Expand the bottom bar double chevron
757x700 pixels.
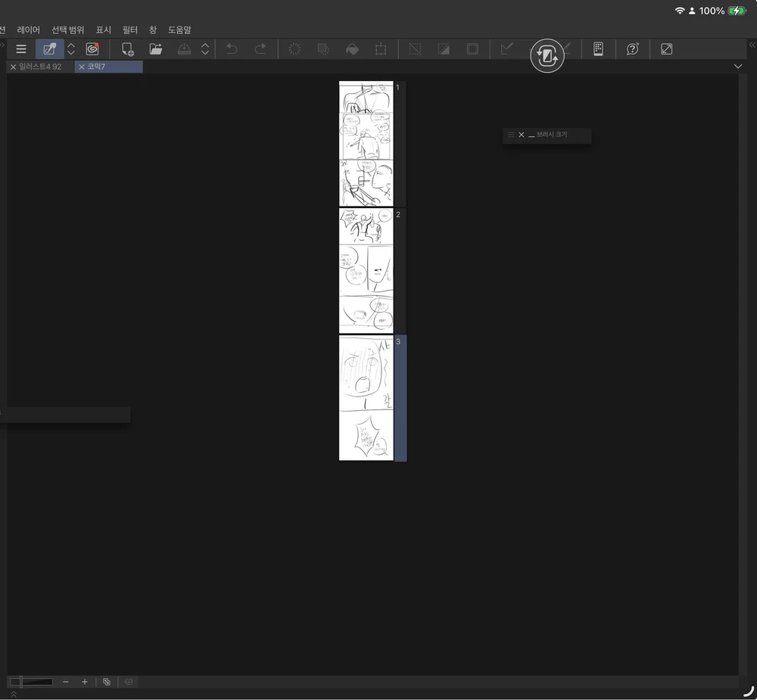[x=14, y=694]
